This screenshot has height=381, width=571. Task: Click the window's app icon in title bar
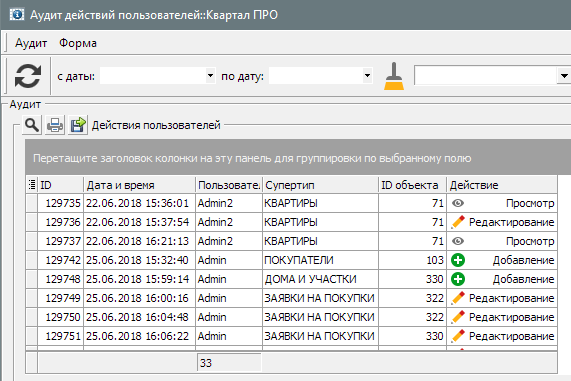pyautogui.click(x=16, y=15)
